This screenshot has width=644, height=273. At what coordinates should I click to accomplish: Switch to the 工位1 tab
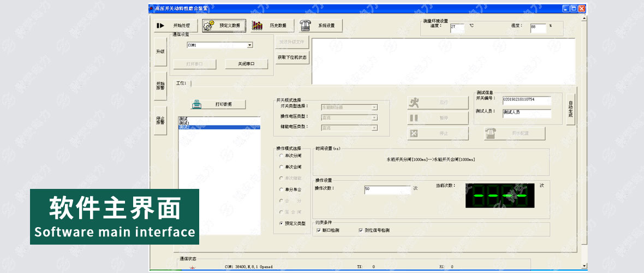pyautogui.click(x=181, y=84)
